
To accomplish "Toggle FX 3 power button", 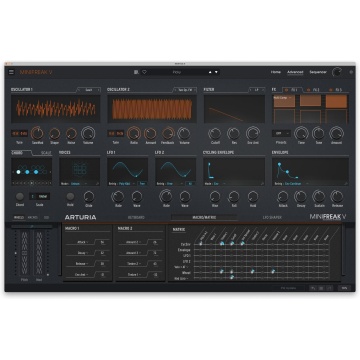I will coord(331,90).
